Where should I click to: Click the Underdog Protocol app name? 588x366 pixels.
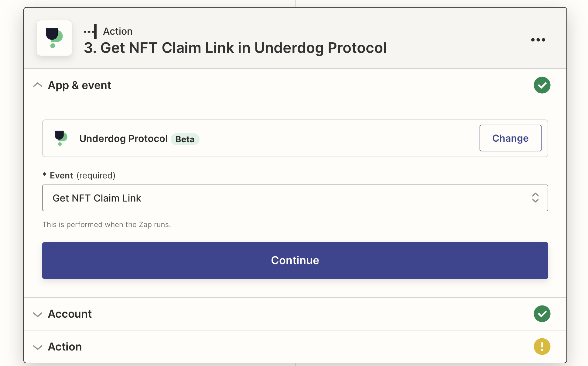pyautogui.click(x=123, y=139)
